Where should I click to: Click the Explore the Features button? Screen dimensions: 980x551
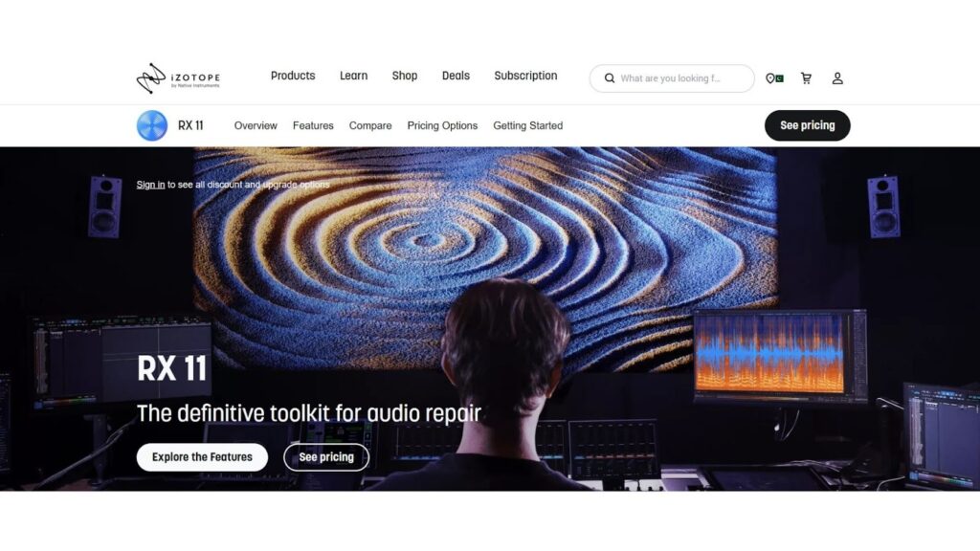click(x=201, y=457)
